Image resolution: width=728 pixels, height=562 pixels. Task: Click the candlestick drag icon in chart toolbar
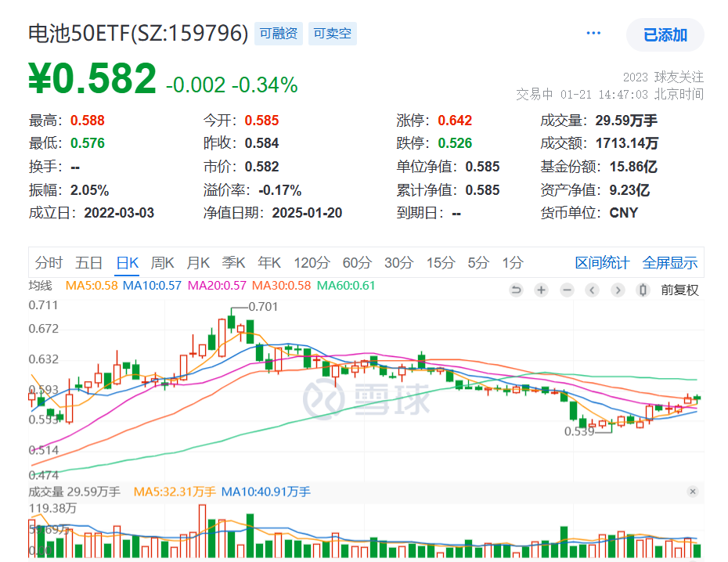coord(643,290)
